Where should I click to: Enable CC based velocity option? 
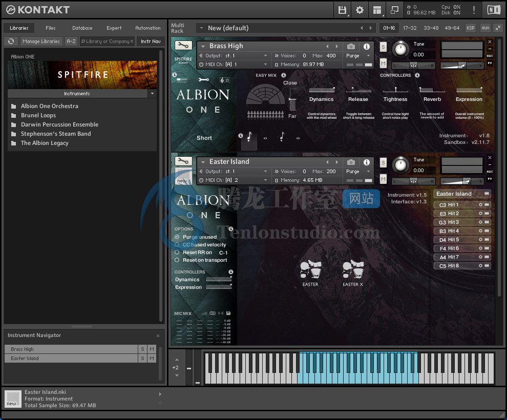177,245
